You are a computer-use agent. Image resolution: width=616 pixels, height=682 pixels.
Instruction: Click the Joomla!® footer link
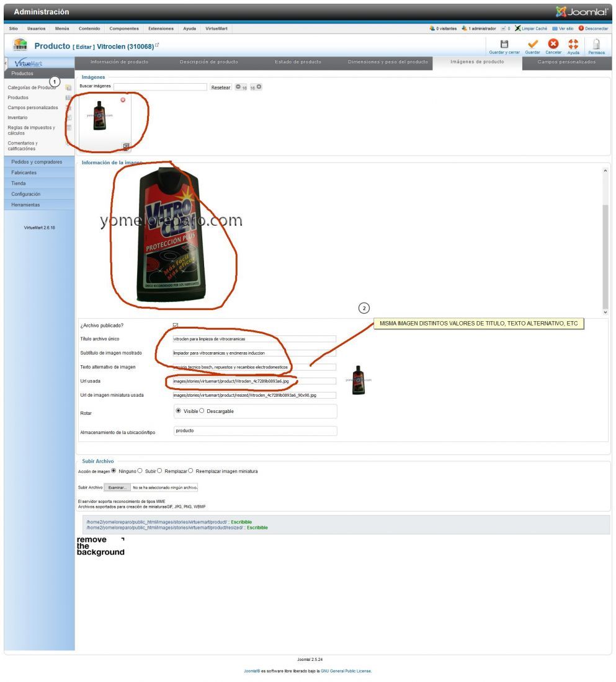point(252,671)
